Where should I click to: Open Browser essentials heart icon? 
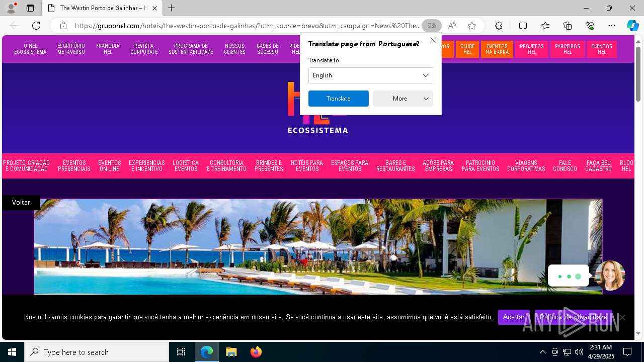(590, 26)
